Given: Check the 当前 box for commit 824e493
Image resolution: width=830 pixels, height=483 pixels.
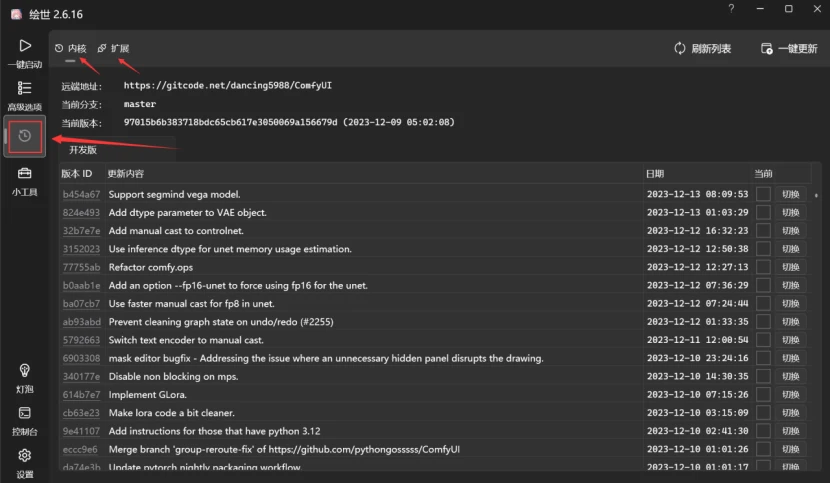Looking at the screenshot, I should tap(763, 212).
